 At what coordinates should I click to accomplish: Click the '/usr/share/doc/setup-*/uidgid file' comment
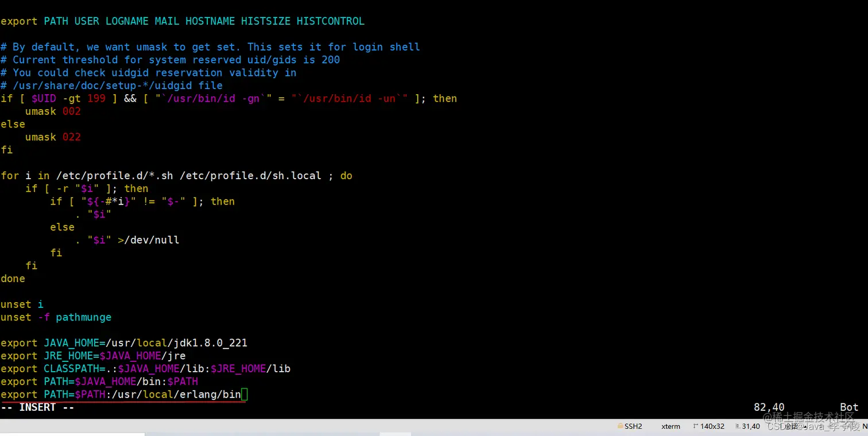tap(111, 86)
